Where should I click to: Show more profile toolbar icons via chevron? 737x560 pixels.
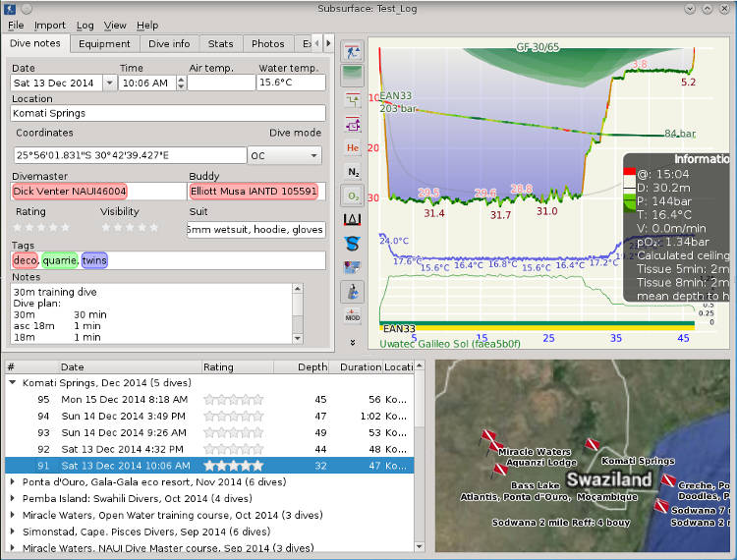352,342
